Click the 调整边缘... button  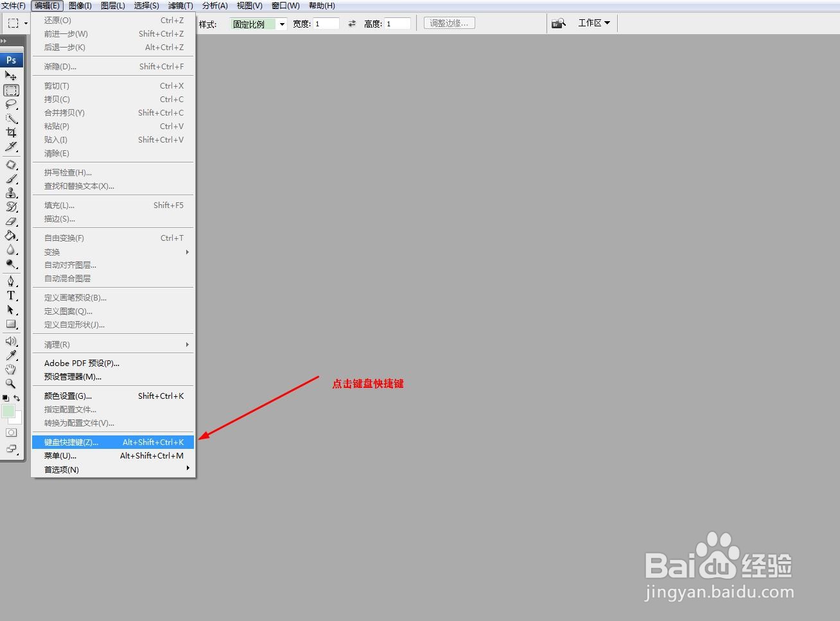(x=449, y=23)
